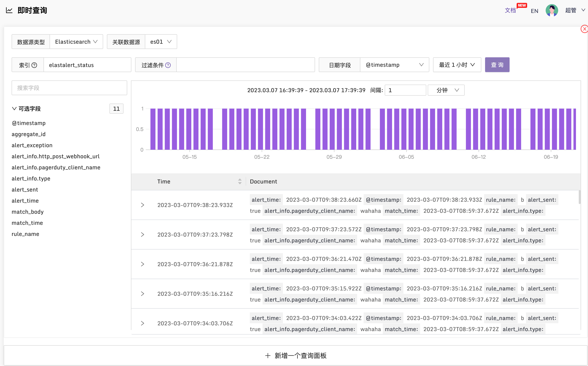Image resolution: width=588 pixels, height=366 pixels.
Task: Select the match_body field
Action: click(x=28, y=212)
